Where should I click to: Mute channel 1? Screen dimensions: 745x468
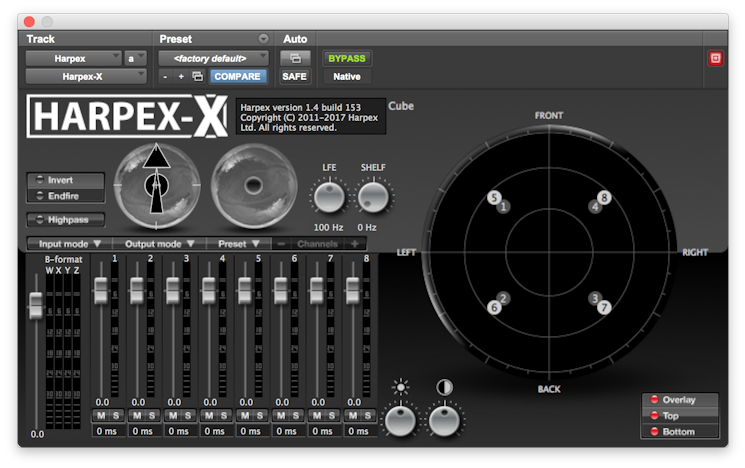coord(101,416)
